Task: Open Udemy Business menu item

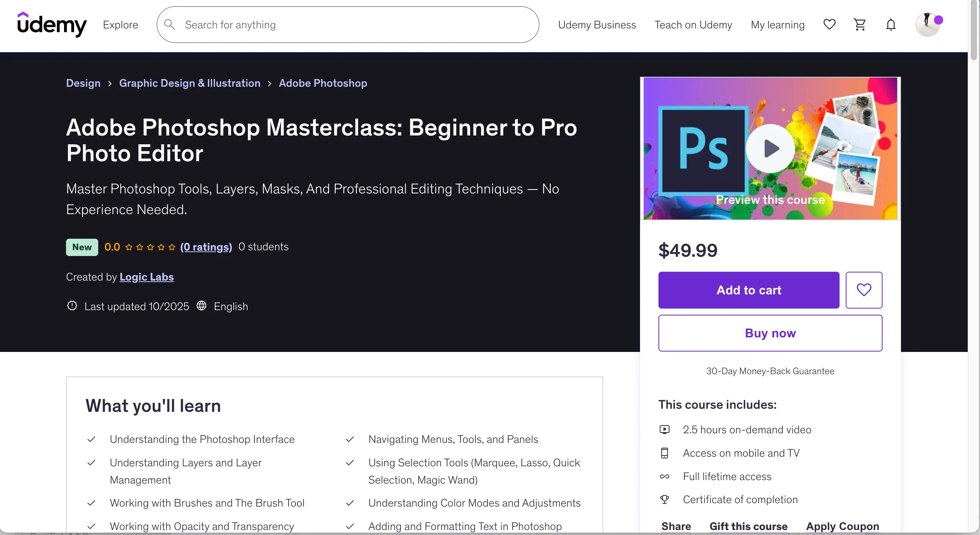Action: pyautogui.click(x=597, y=25)
